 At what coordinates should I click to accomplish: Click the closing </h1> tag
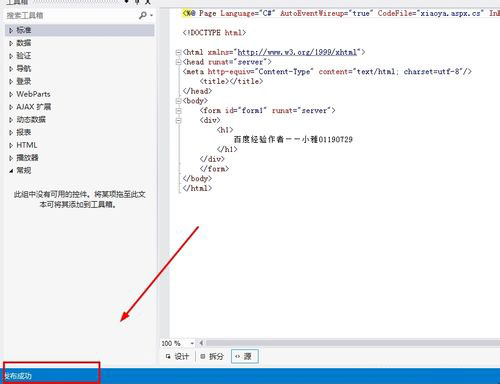tap(227, 149)
